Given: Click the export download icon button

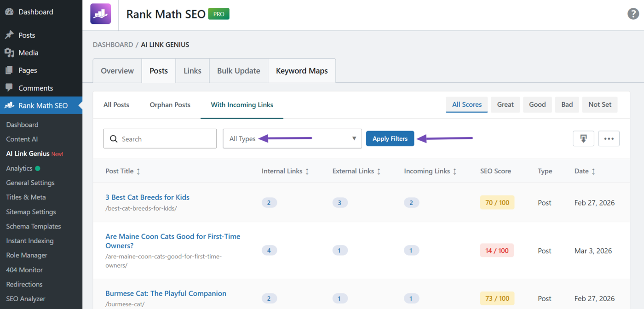Looking at the screenshot, I should click(x=583, y=138).
